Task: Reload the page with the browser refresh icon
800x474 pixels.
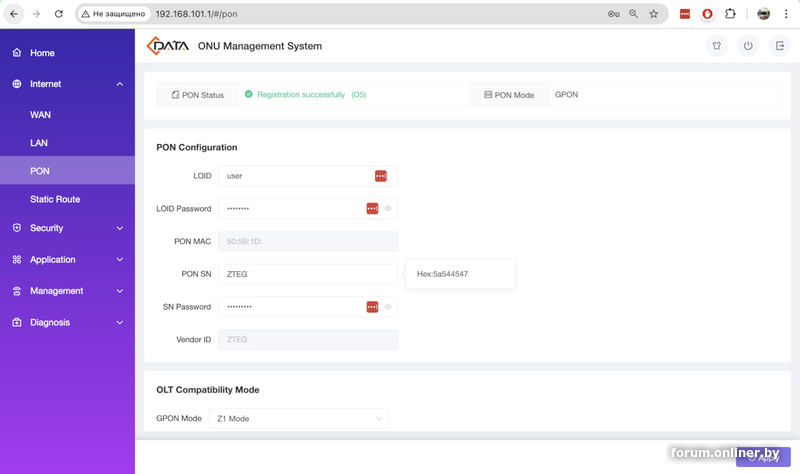Action: [x=59, y=14]
